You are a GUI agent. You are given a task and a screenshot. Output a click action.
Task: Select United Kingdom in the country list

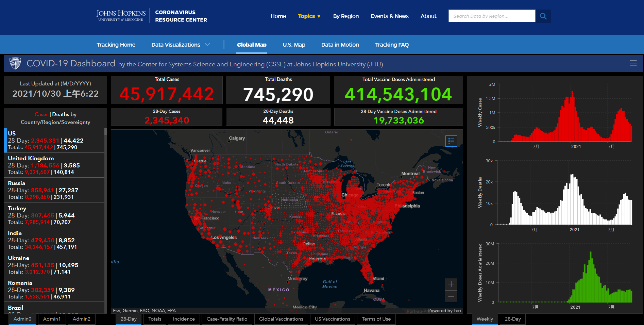click(x=54, y=165)
